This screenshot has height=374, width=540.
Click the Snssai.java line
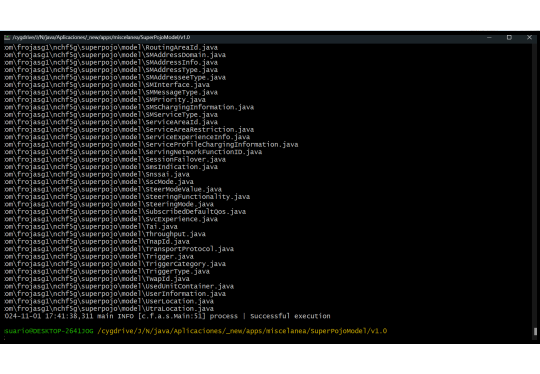[97, 175]
